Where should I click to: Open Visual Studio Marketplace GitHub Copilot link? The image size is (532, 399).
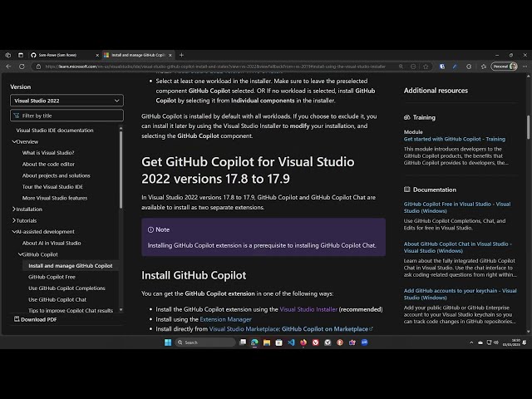[x=291, y=329]
